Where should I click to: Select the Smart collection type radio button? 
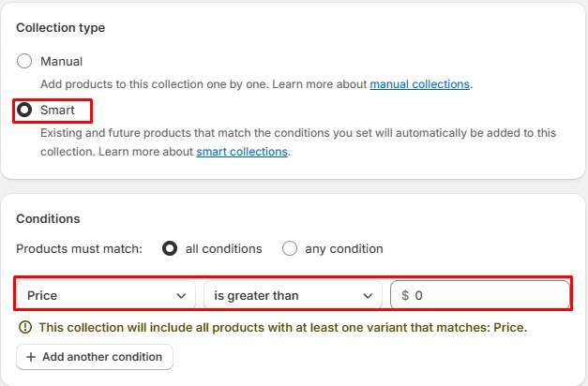(x=24, y=111)
